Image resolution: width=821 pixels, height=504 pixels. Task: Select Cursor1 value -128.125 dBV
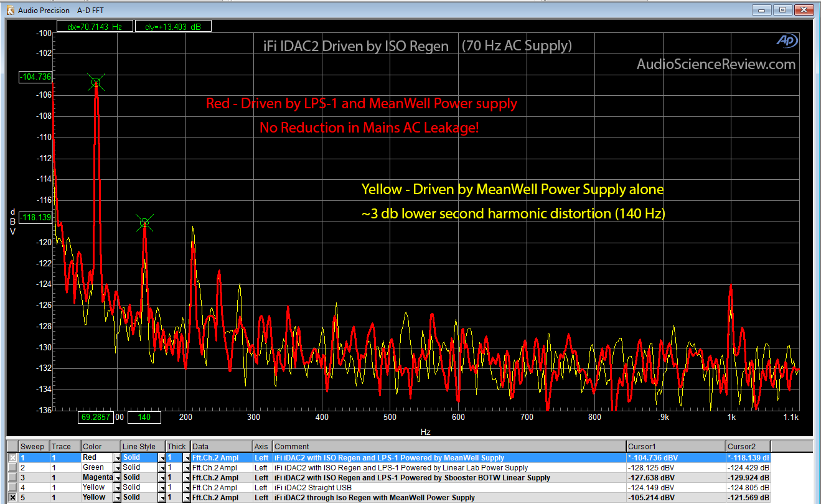pyautogui.click(x=652, y=467)
